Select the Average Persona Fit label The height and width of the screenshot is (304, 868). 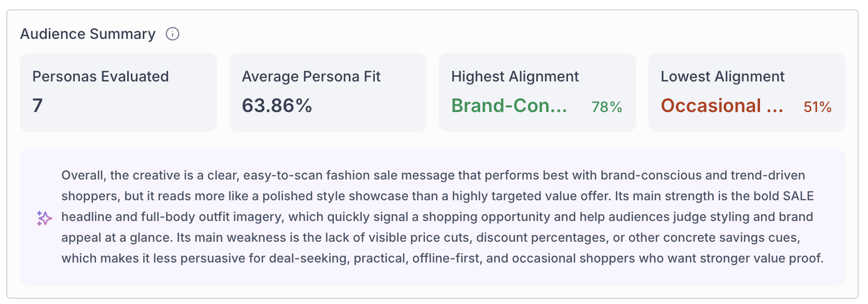point(311,76)
